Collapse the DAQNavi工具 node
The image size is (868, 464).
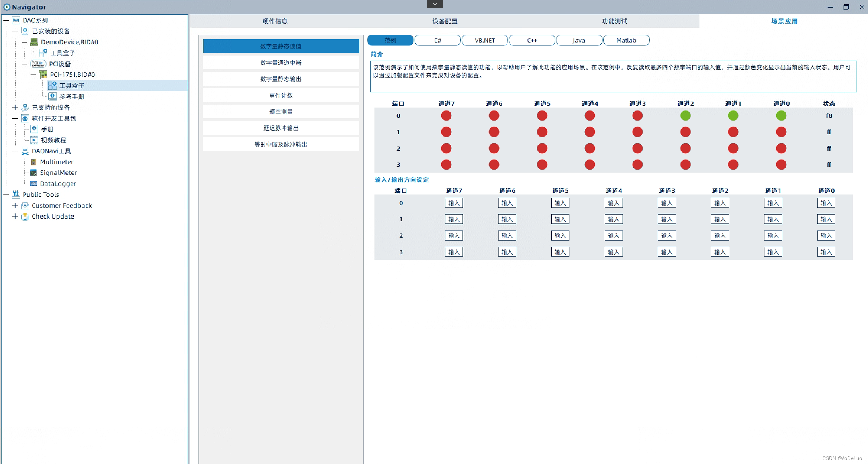coord(15,151)
